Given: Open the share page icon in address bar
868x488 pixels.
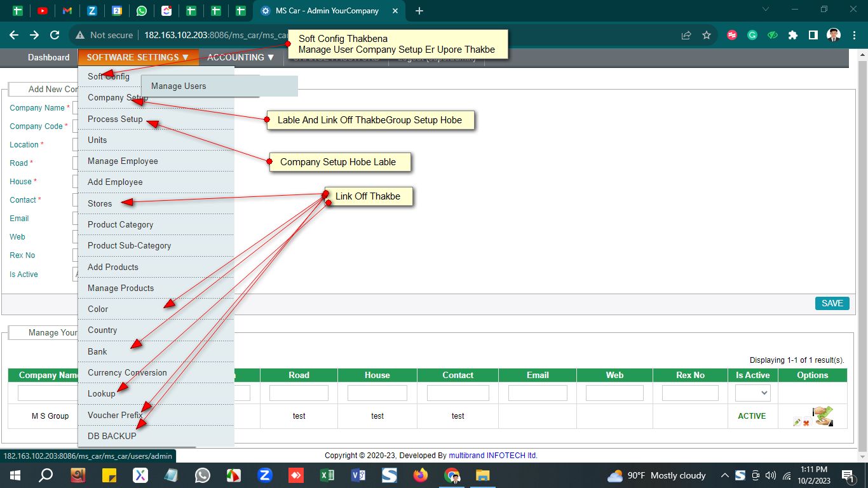Looking at the screenshot, I should coord(686,36).
